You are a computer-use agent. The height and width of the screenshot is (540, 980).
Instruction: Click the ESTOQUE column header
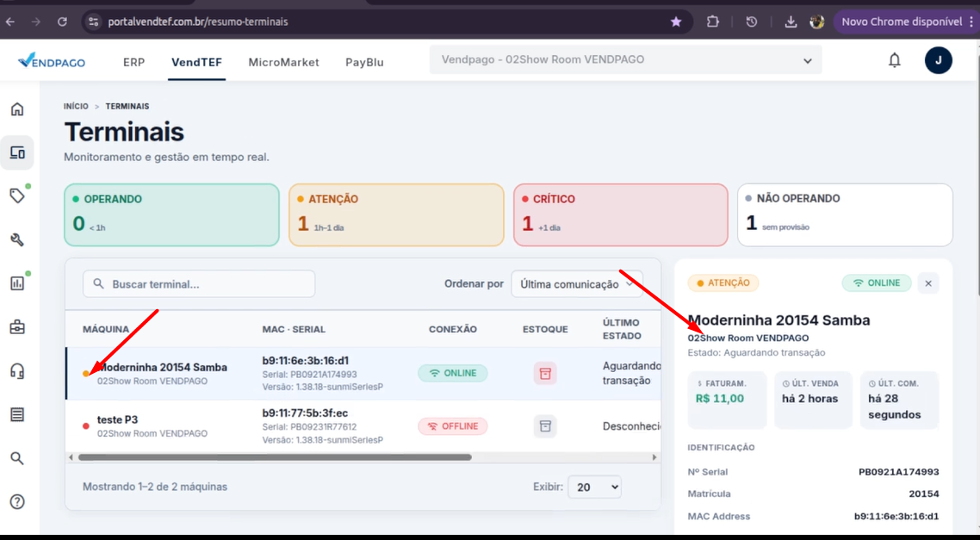pos(545,329)
